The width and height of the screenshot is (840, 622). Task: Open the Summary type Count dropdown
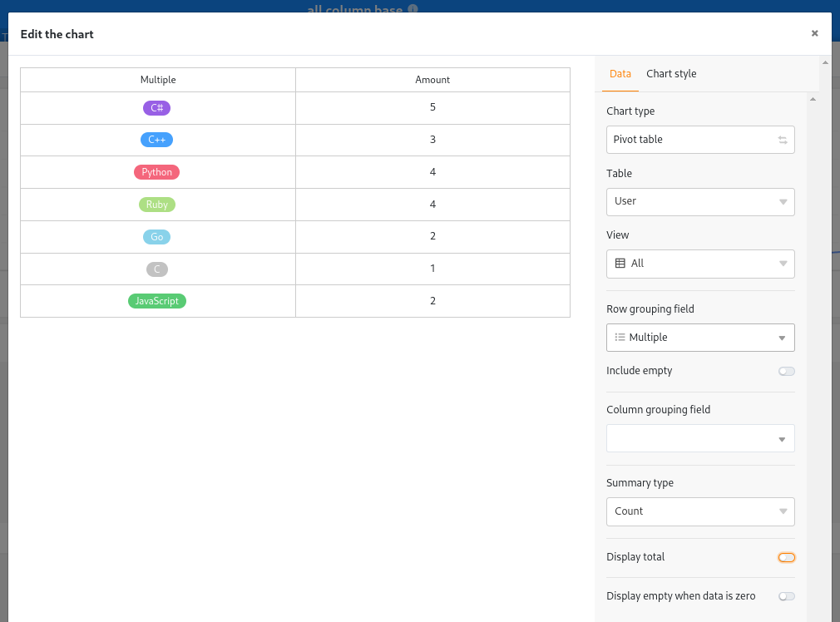(700, 511)
